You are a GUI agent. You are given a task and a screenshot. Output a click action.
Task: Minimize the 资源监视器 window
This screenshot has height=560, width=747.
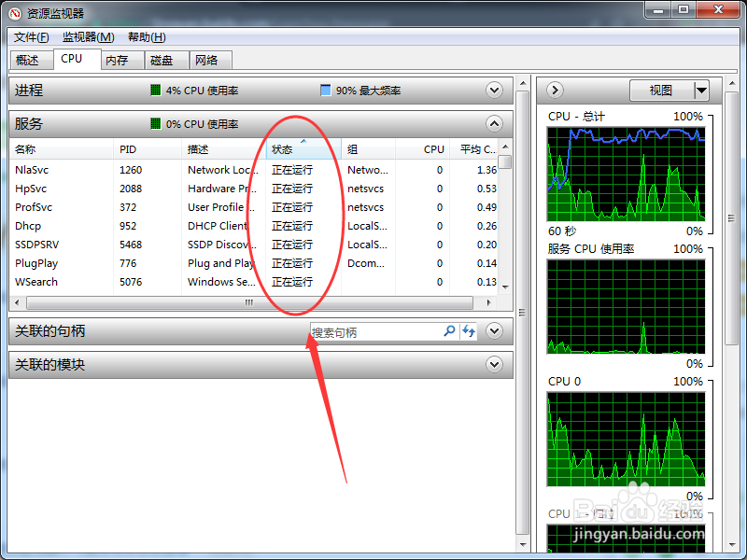click(658, 9)
